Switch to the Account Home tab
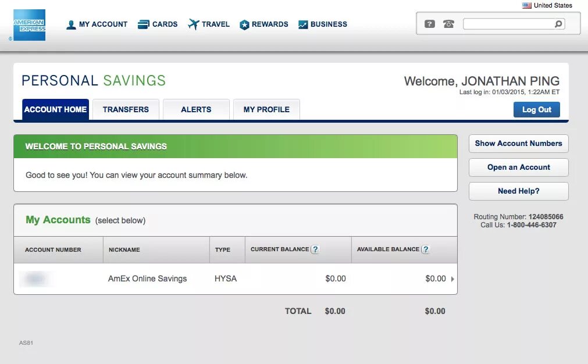588x364 pixels. click(x=55, y=109)
